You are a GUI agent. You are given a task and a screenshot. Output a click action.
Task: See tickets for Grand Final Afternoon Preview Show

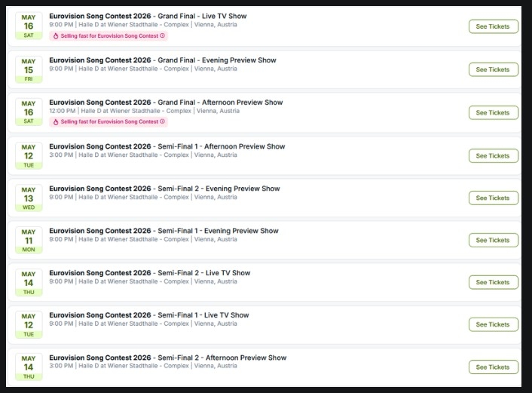click(493, 112)
